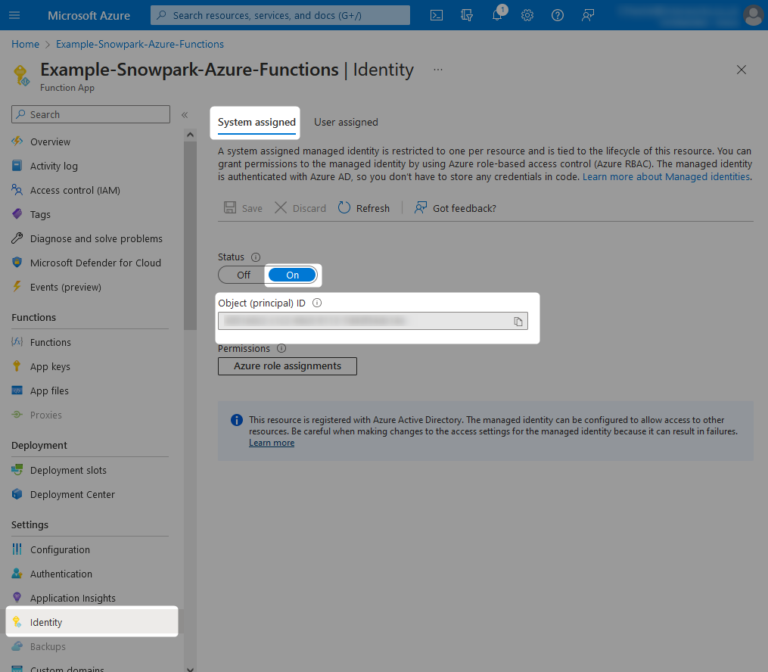Viewport: 768px width, 672px height.
Task: Close the Identity blade
Action: coord(741,70)
